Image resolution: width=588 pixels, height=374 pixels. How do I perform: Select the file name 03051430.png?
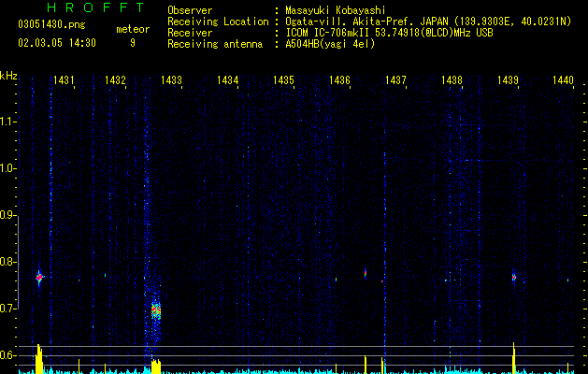(x=51, y=24)
